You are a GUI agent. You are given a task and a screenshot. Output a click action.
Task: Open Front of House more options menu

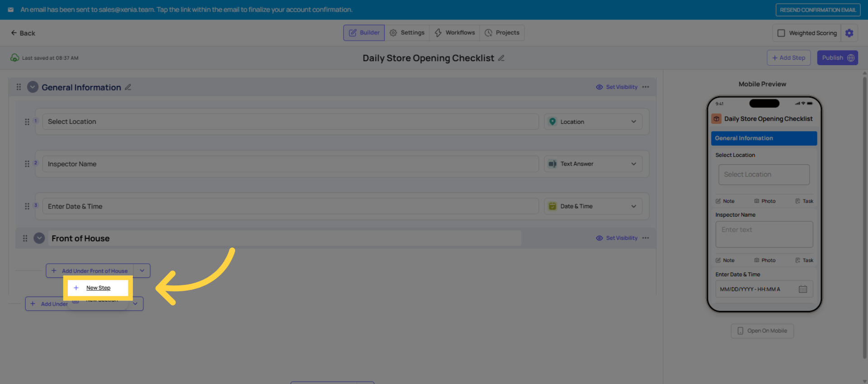pos(646,238)
